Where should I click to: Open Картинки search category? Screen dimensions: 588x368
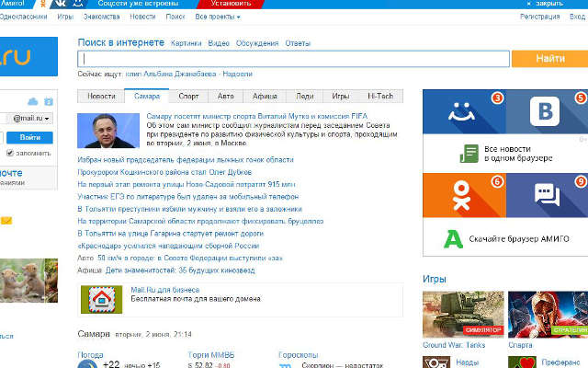point(186,43)
